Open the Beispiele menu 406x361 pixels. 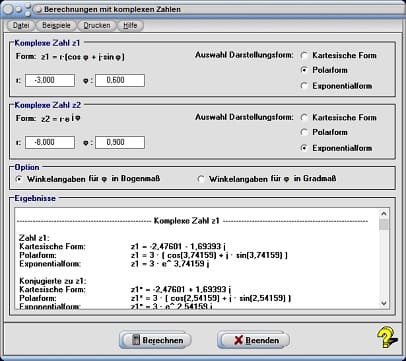pos(56,25)
